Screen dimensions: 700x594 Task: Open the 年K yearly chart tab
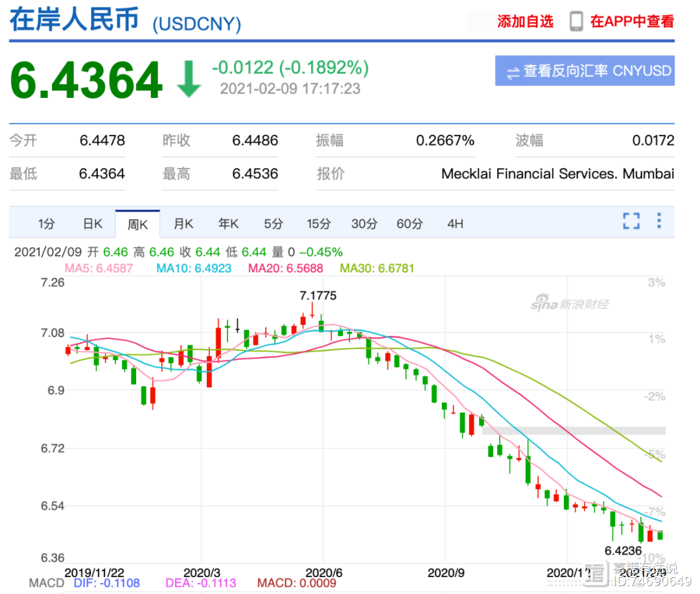tap(229, 224)
